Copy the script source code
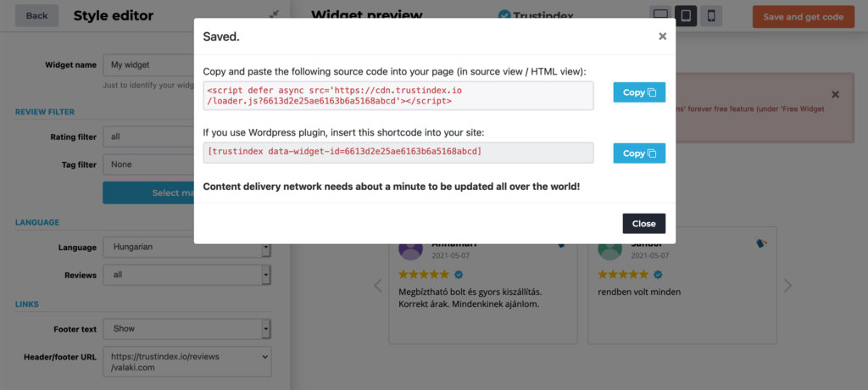 coord(639,92)
